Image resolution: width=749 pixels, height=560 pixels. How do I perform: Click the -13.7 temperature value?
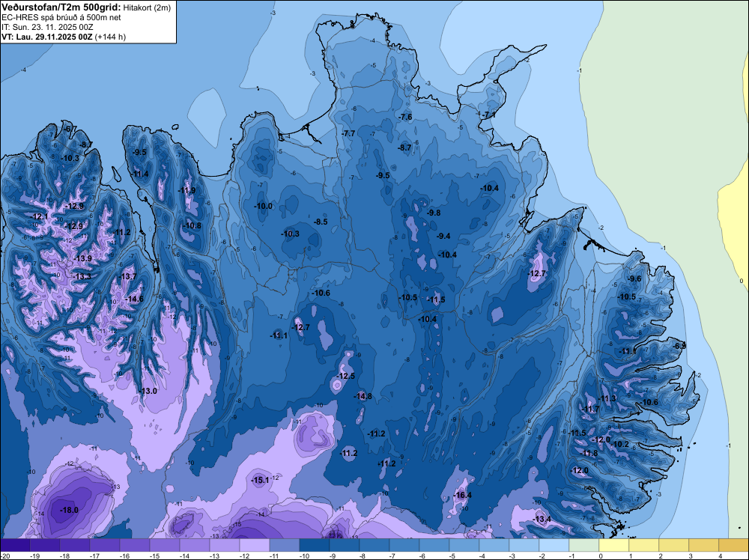pyautogui.click(x=127, y=276)
